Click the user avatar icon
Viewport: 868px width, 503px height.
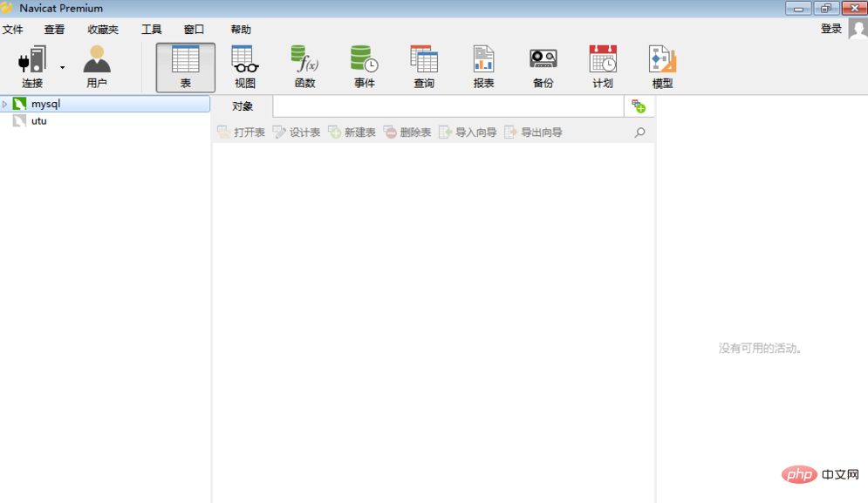coord(858,29)
